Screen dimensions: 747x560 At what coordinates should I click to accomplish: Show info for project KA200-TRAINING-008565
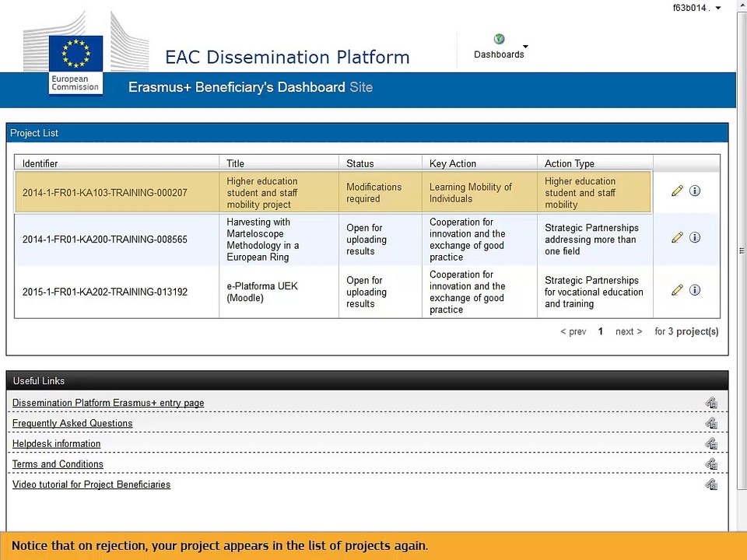pos(695,237)
